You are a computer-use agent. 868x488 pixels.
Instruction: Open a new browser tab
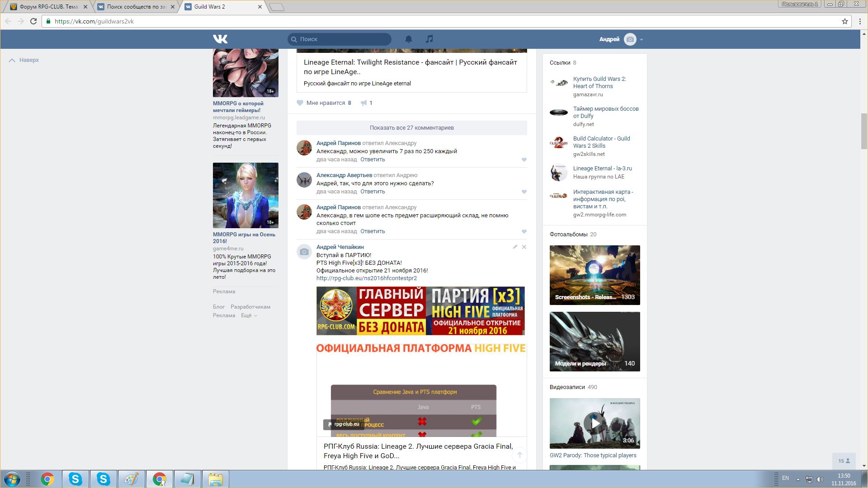point(277,7)
